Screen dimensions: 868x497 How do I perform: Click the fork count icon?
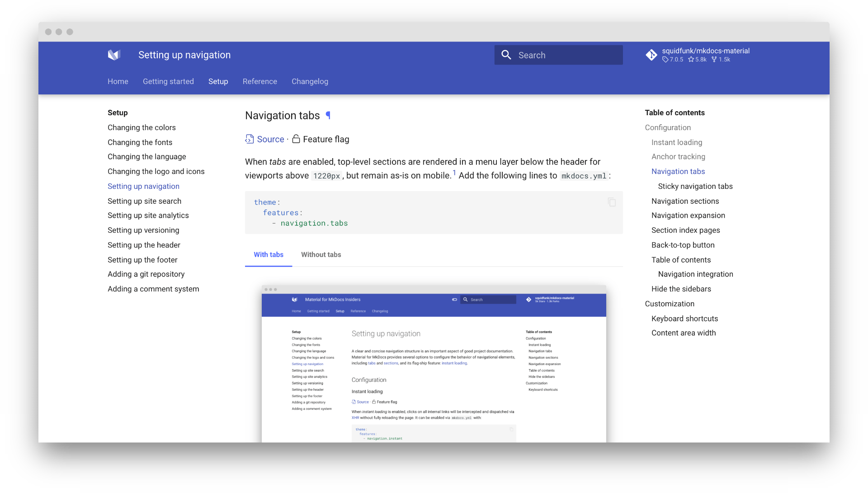(x=719, y=60)
